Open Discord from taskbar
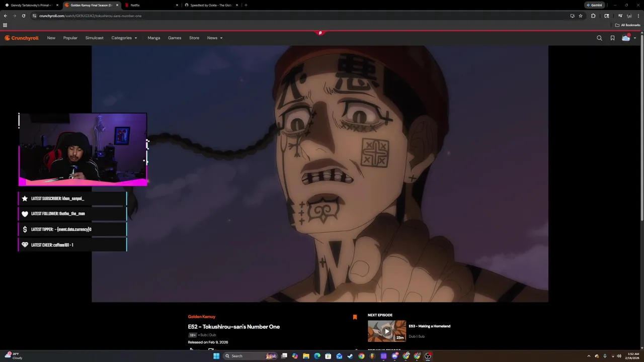Screen dimensions: 644x362 click(x=395, y=356)
